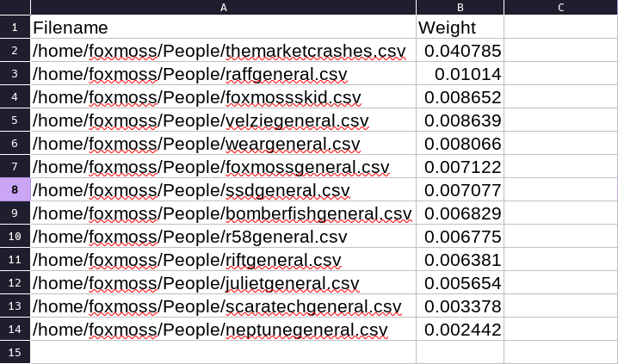Select column C header
618x364 pixels.
click(x=561, y=7)
